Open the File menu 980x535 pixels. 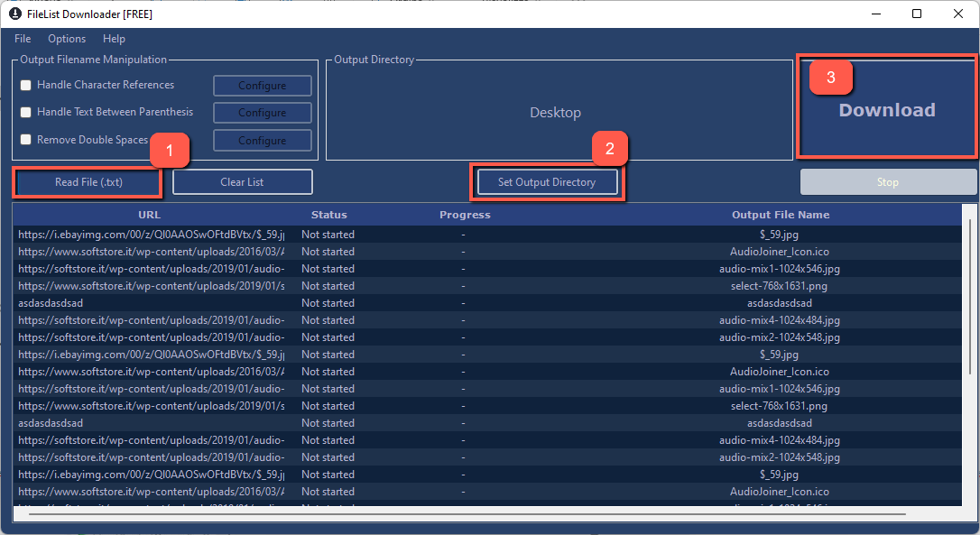point(22,39)
